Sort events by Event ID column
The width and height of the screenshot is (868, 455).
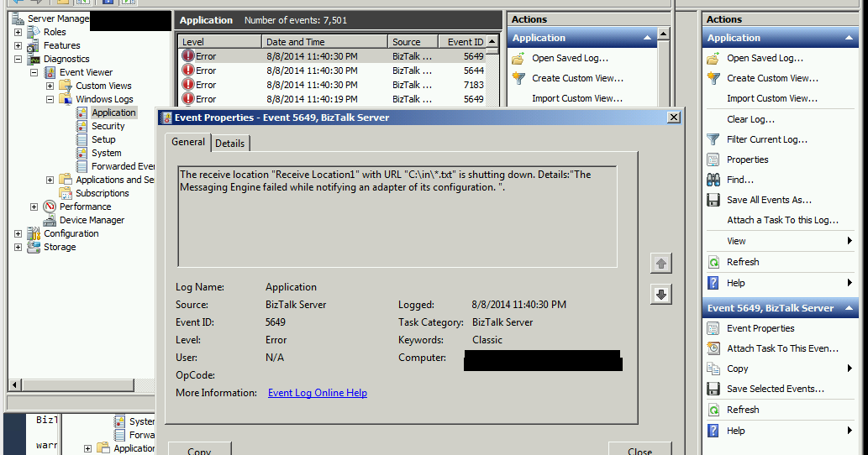[x=464, y=42]
